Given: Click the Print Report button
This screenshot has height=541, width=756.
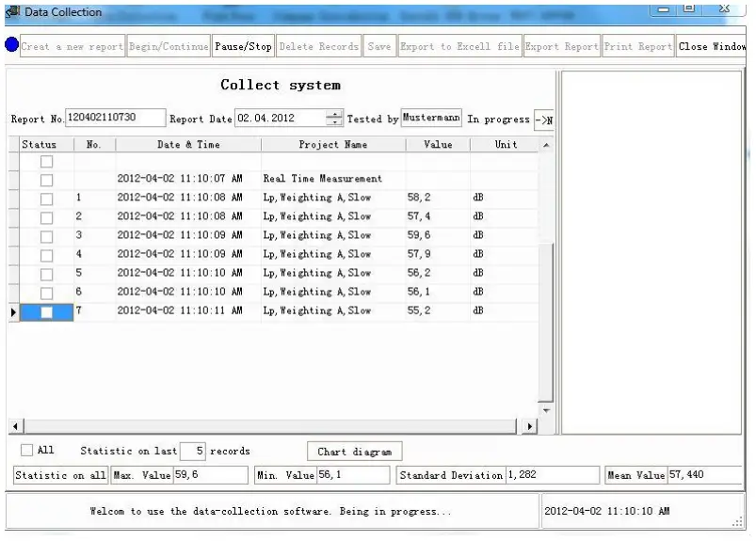Looking at the screenshot, I should click(x=638, y=46).
